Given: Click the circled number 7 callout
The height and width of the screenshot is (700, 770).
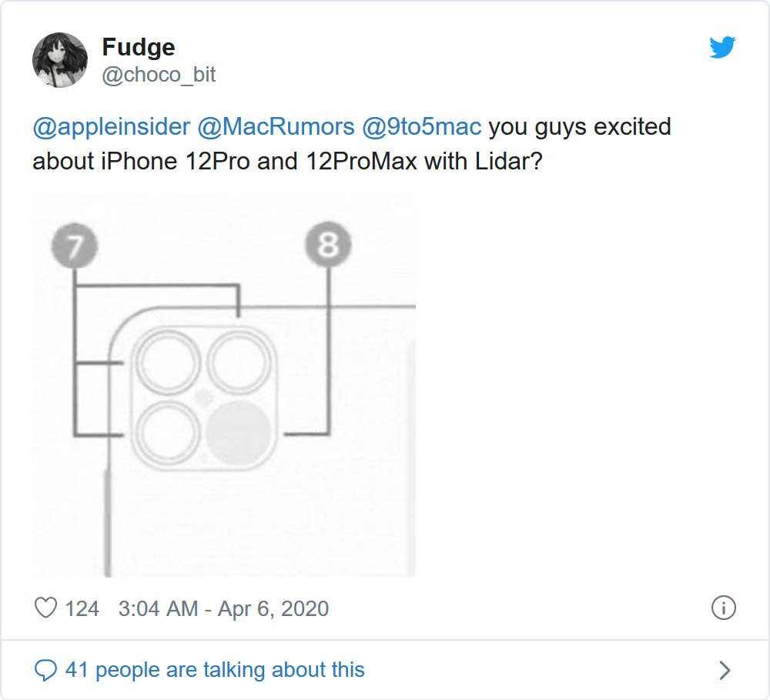Looking at the screenshot, I should point(75,248).
